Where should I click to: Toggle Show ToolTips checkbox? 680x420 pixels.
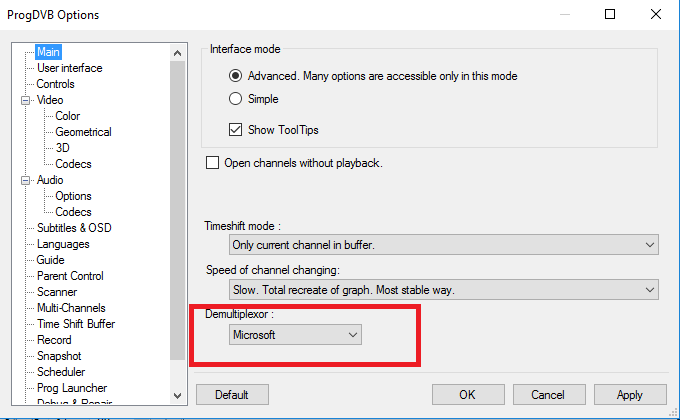(x=235, y=130)
